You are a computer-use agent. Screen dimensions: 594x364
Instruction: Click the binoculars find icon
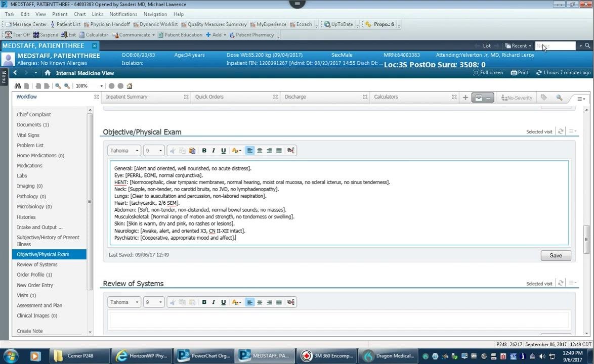pyautogui.click(x=17, y=86)
